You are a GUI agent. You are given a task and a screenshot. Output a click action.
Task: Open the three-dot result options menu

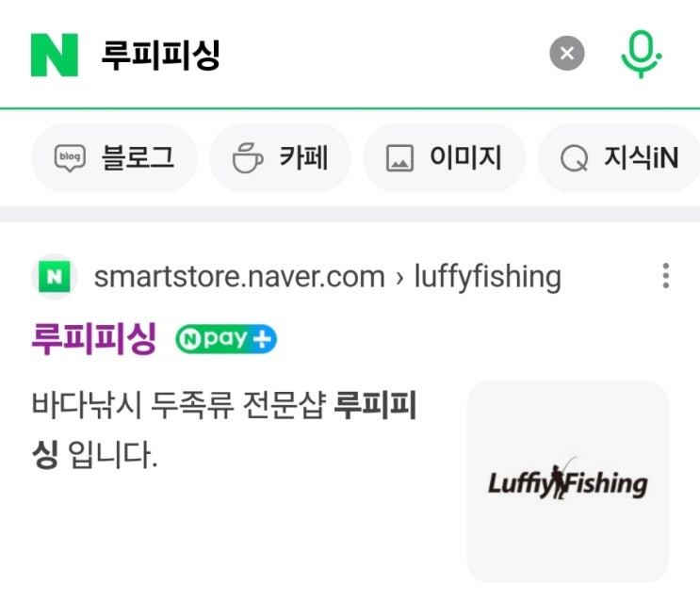666,276
